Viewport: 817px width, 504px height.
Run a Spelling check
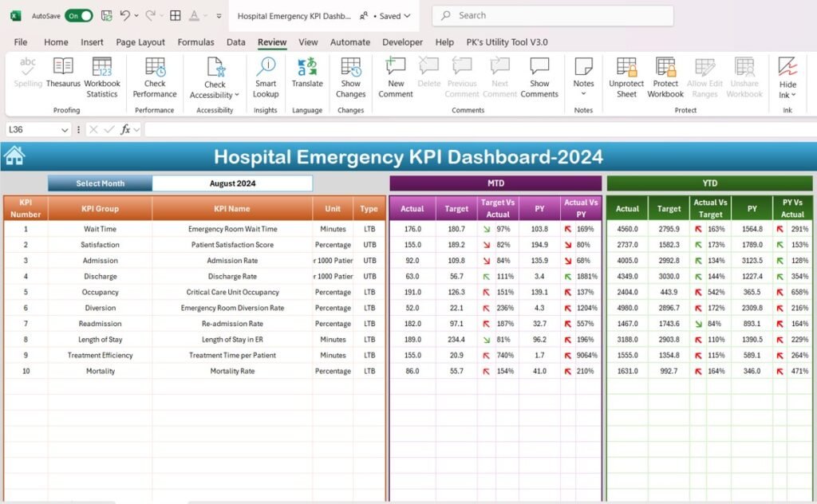pyautogui.click(x=27, y=76)
